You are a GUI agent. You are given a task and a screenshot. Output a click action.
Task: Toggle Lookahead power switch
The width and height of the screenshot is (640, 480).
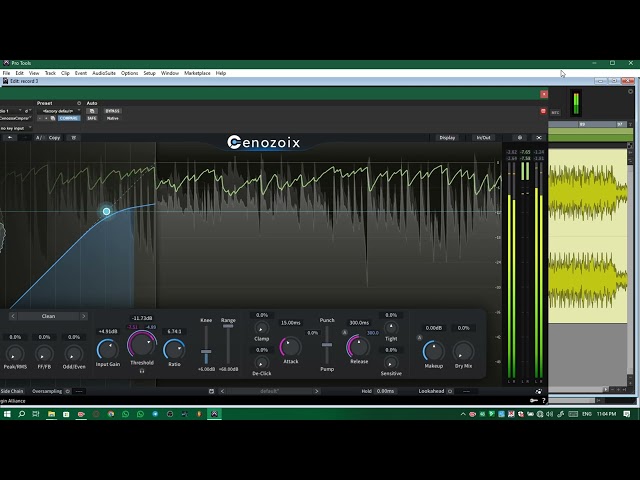(x=450, y=391)
